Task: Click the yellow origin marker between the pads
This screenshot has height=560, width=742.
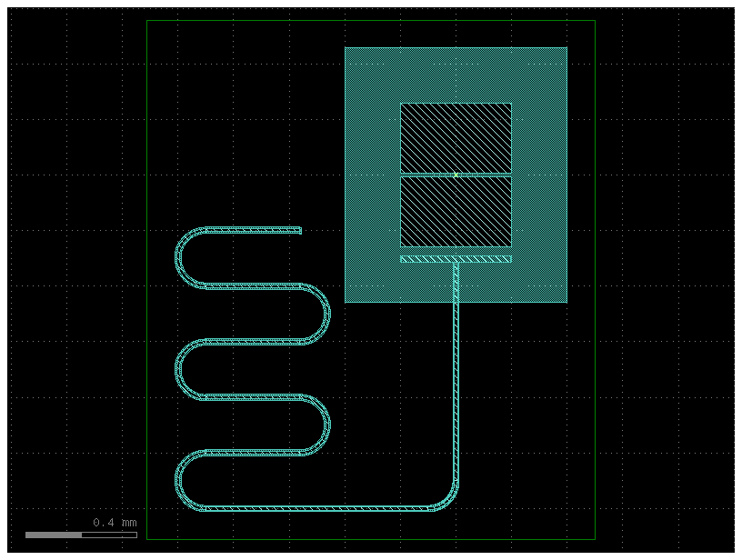Action: (x=456, y=175)
